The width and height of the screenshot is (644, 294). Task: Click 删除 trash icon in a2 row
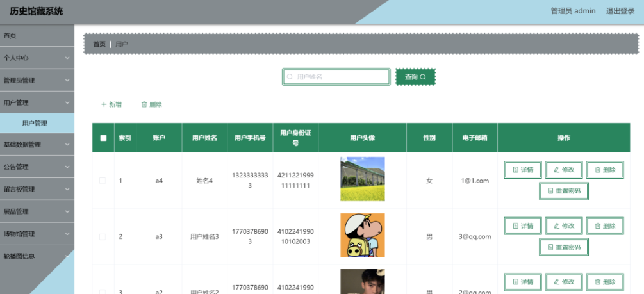598,282
